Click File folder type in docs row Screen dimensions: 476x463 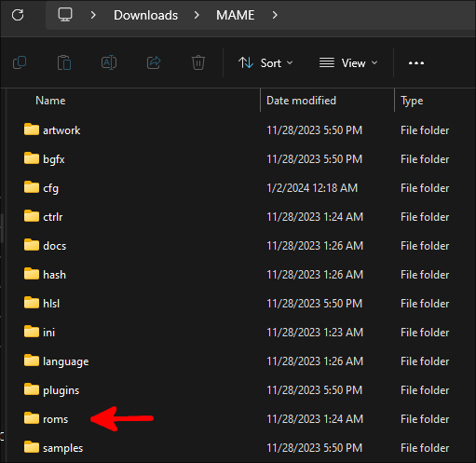pyautogui.click(x=425, y=246)
